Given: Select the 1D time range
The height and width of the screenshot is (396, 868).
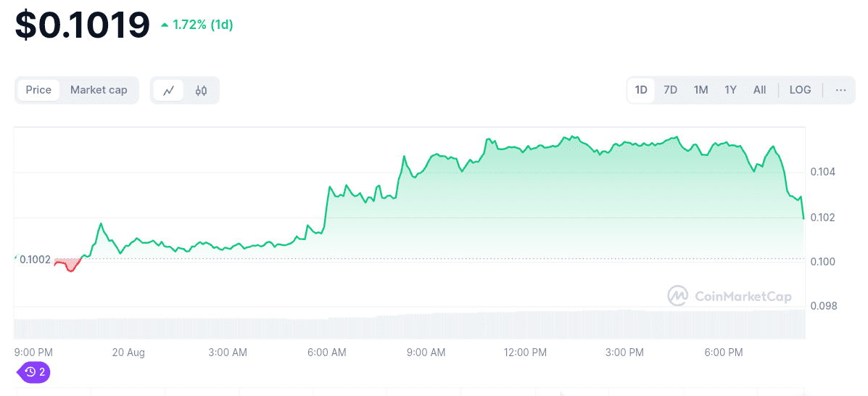Looking at the screenshot, I should (x=641, y=90).
